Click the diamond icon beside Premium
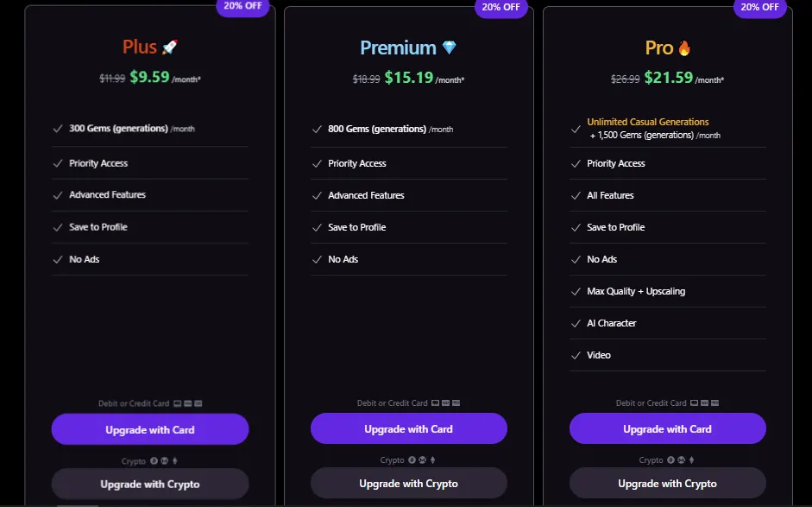Image resolution: width=812 pixels, height=507 pixels. (x=450, y=48)
